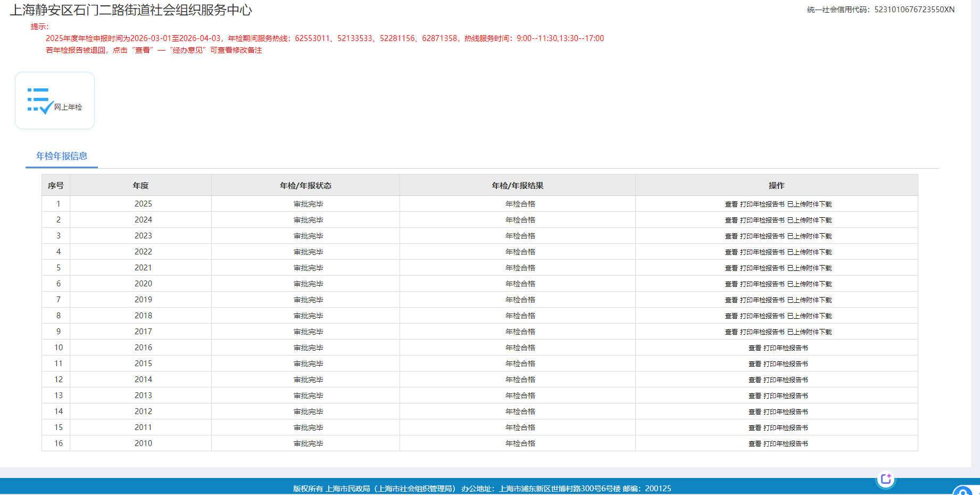The width and height of the screenshot is (980, 495).
Task: Click the red hotline notice starting 2025年度年检申报时间
Action: tap(325, 38)
